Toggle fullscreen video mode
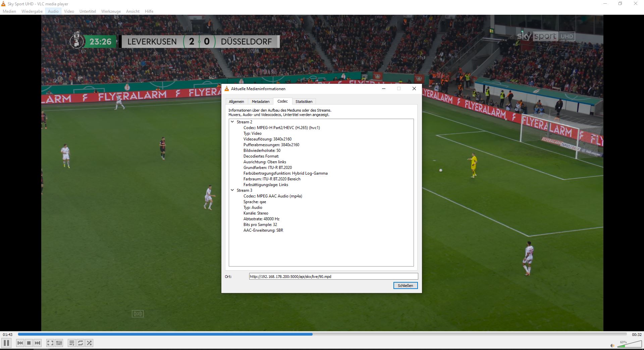This screenshot has height=350, width=644. point(50,343)
